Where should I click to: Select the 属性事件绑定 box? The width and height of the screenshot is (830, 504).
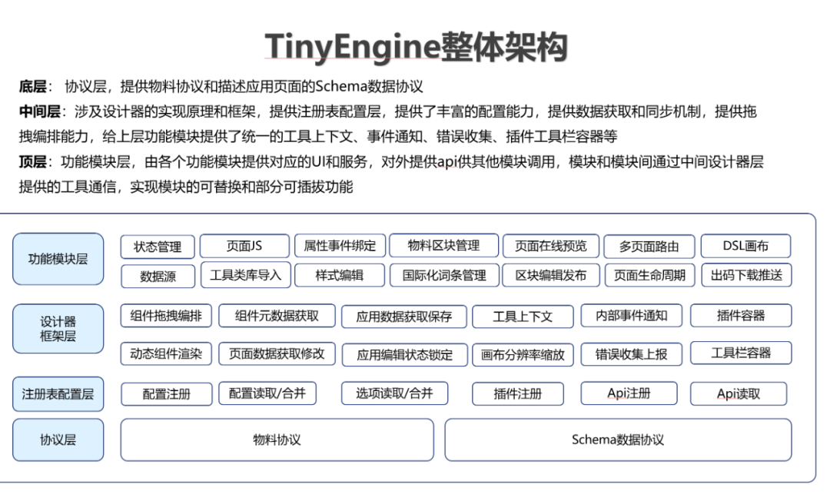(340, 246)
